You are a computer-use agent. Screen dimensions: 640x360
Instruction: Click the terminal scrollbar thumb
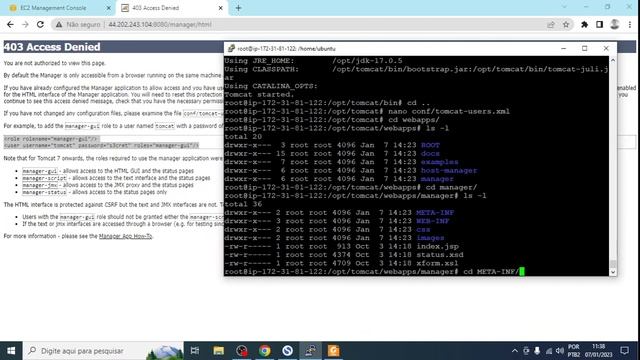613,264
